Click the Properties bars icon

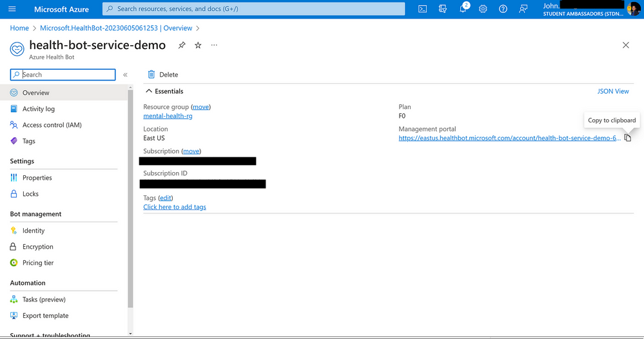pos(14,178)
